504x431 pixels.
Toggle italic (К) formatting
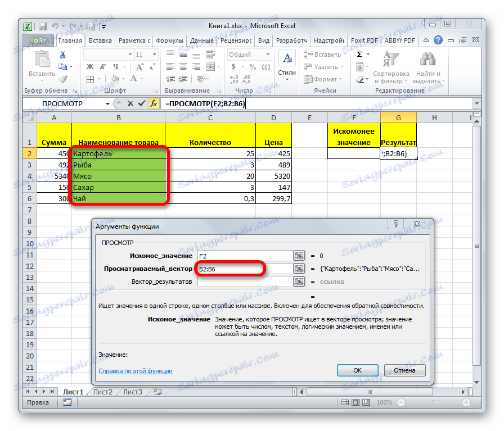pyautogui.click(x=103, y=67)
